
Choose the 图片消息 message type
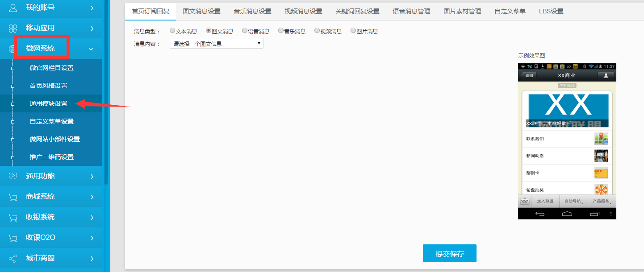point(353,31)
